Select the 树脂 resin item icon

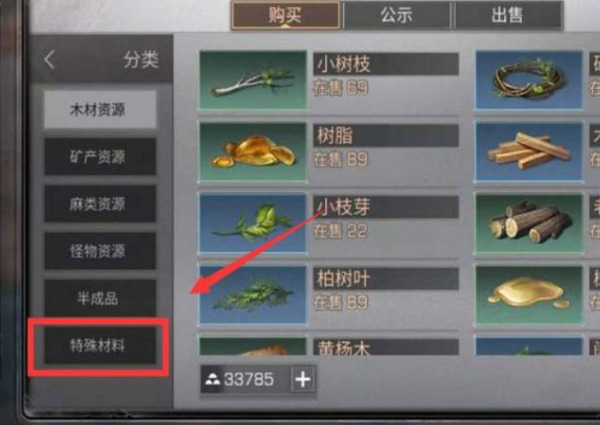click(253, 151)
